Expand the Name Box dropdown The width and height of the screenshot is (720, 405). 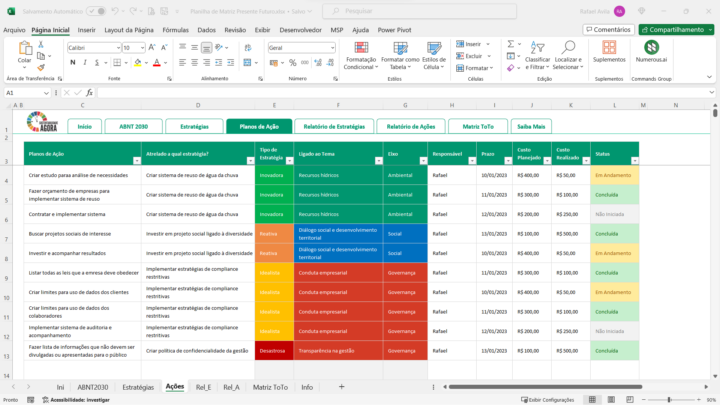click(46, 93)
